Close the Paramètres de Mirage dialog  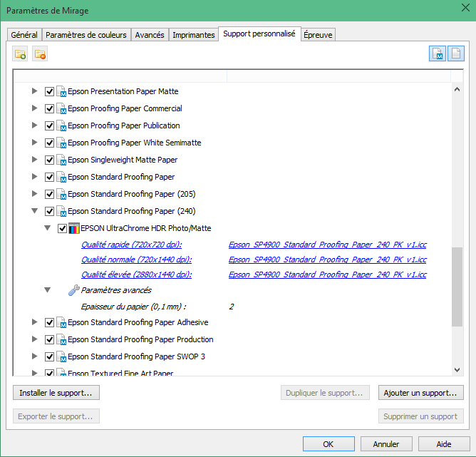[465, 8]
